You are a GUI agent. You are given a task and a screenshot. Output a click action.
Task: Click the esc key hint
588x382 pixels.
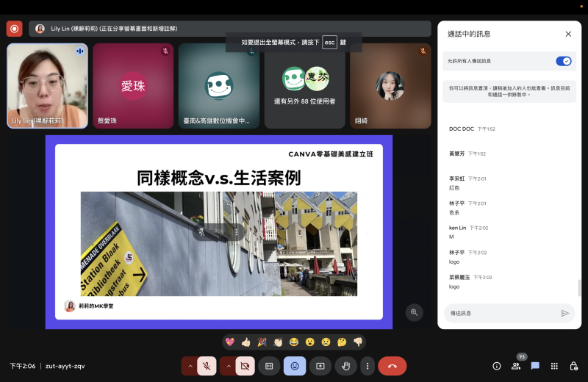pyautogui.click(x=329, y=43)
